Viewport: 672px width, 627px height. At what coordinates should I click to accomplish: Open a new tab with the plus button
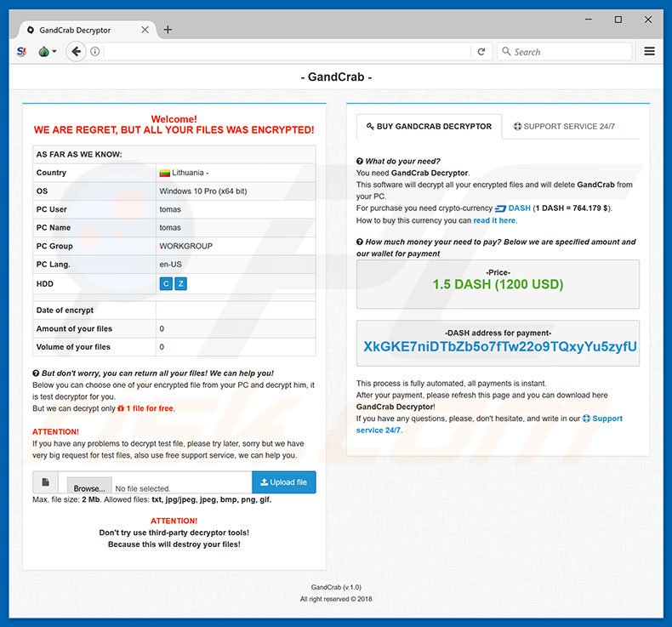168,30
